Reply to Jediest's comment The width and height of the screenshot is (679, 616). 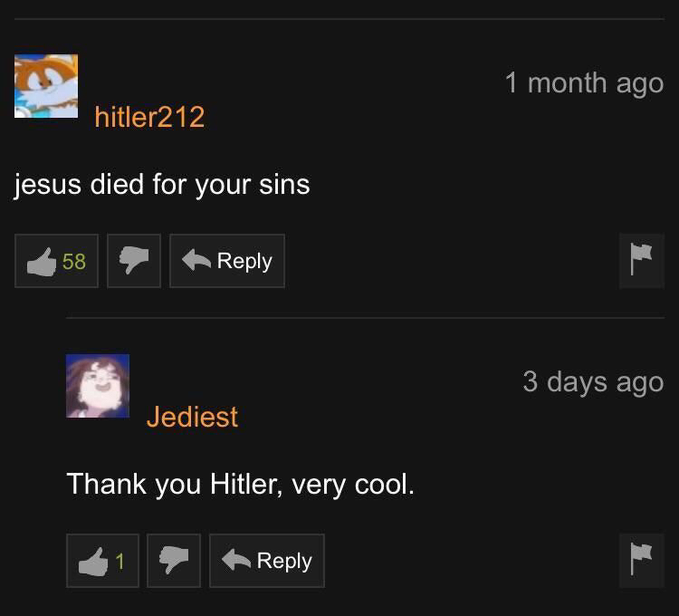(267, 561)
